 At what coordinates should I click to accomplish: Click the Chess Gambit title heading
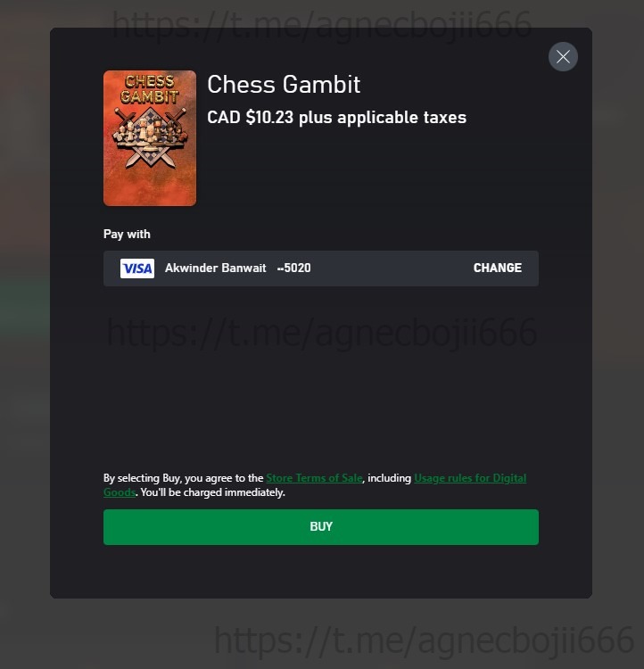[x=284, y=85]
